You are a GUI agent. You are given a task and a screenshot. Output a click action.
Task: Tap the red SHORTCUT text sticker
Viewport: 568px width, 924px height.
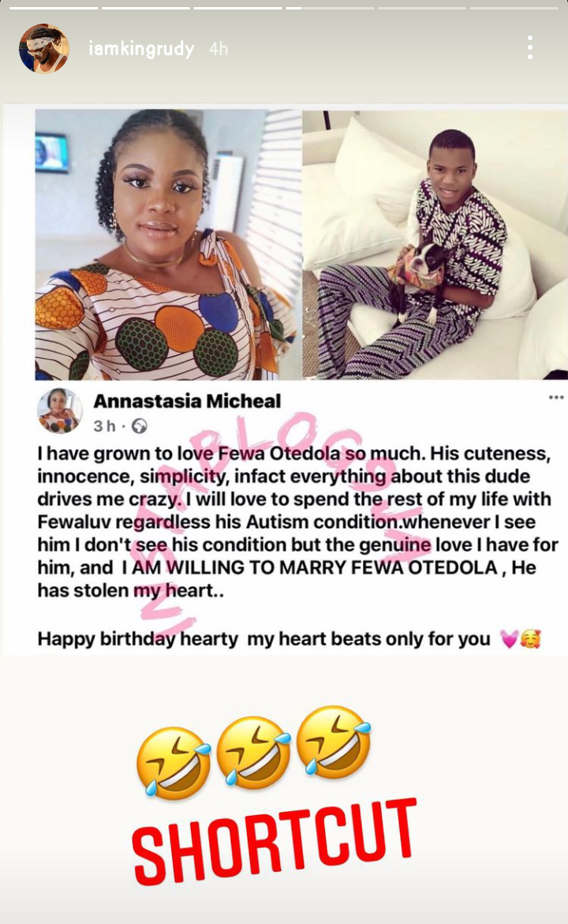click(x=274, y=841)
